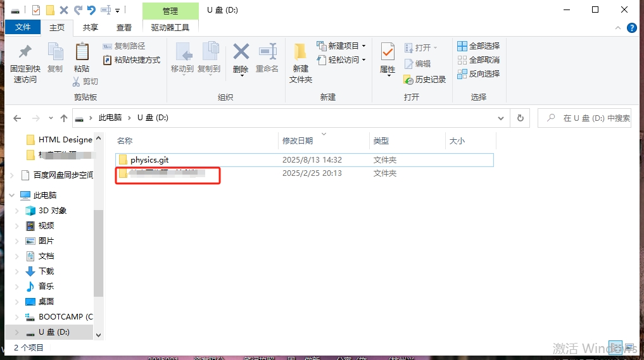The image size is (644, 360).
Task: Open 历史记录 history
Action: (x=425, y=80)
